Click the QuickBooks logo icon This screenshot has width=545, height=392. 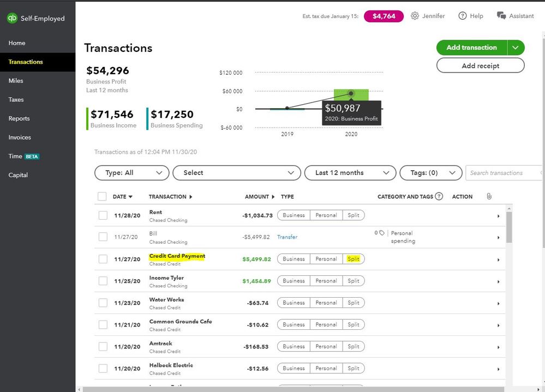point(12,18)
